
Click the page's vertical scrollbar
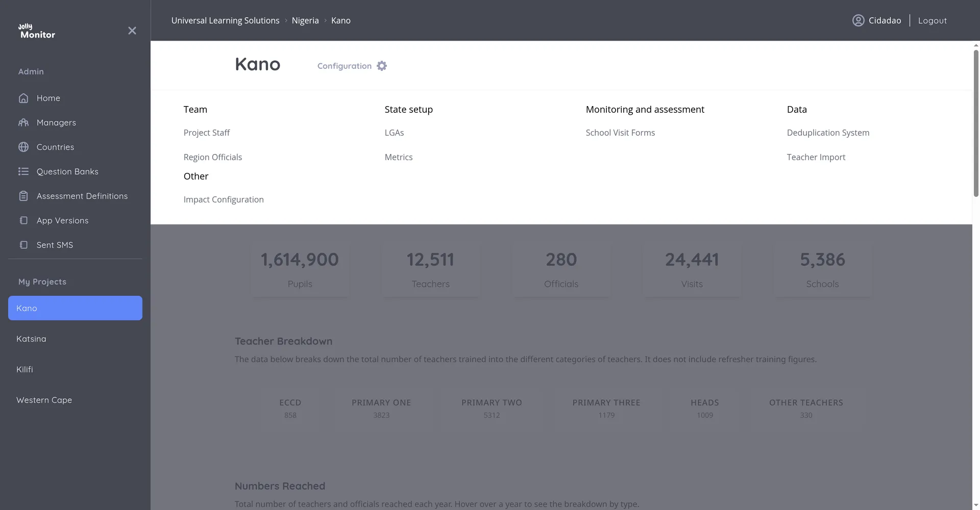pyautogui.click(x=976, y=122)
